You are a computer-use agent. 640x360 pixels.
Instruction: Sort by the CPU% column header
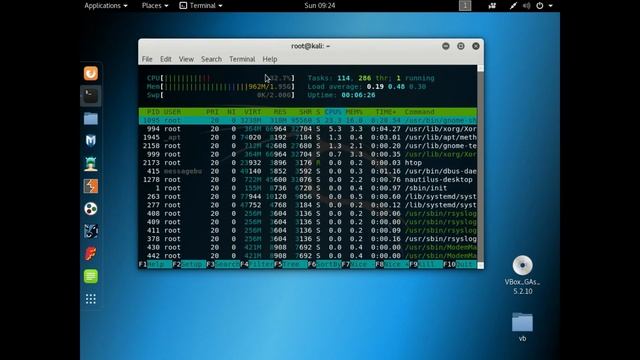[x=333, y=112]
